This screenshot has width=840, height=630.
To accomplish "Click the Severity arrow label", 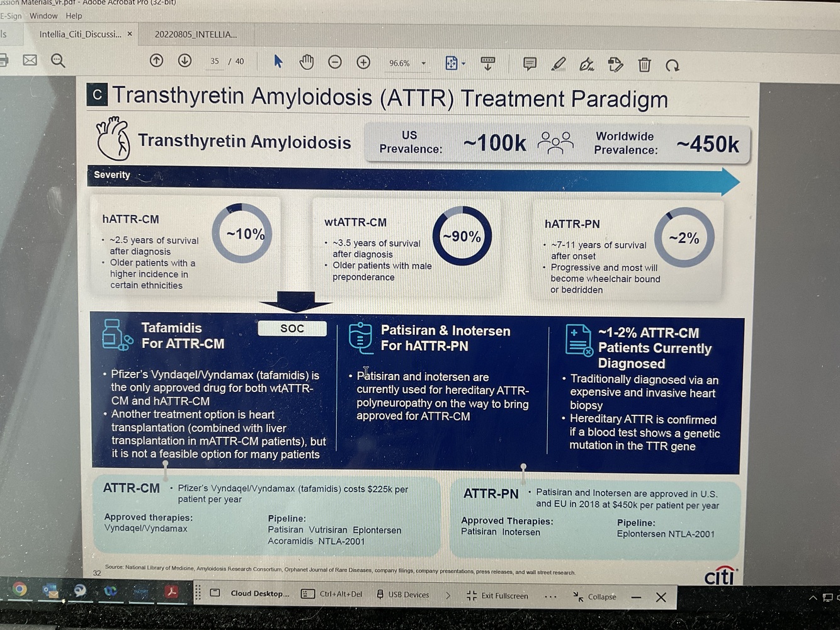I will coord(111,175).
